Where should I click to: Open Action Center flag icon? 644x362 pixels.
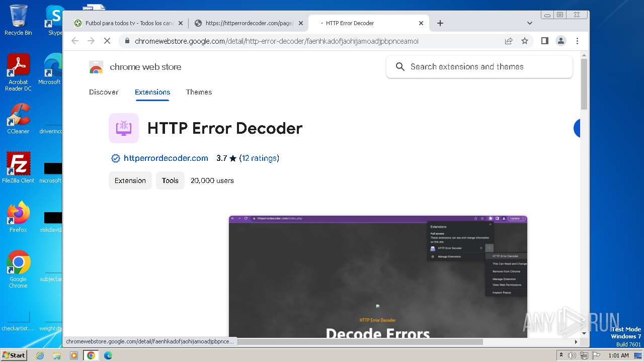(x=595, y=355)
